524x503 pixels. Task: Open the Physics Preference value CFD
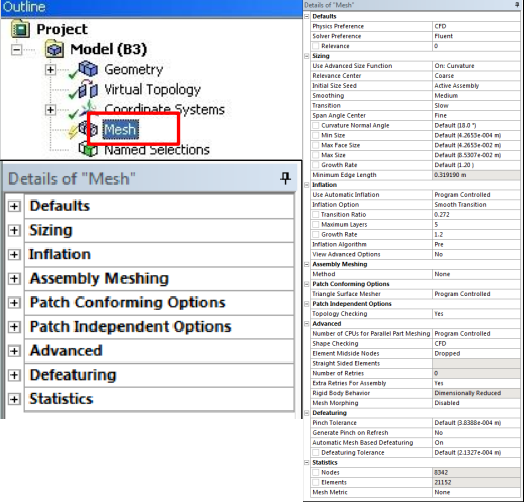(476, 26)
